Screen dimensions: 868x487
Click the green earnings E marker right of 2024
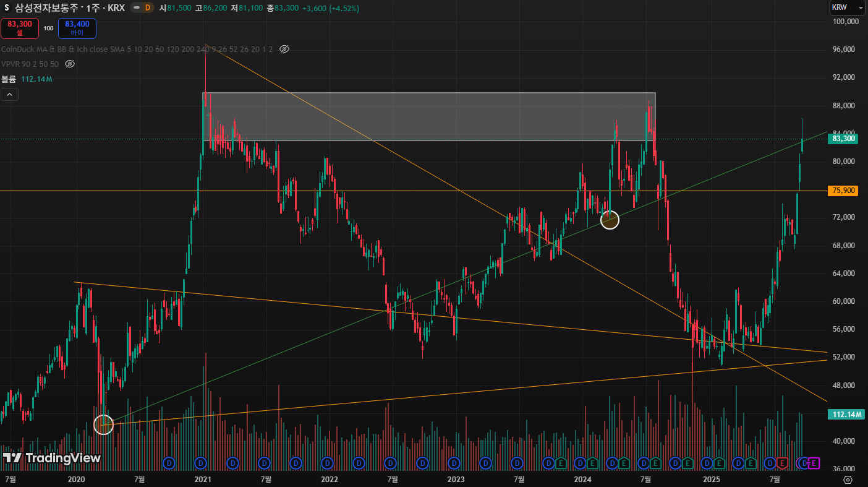592,463
